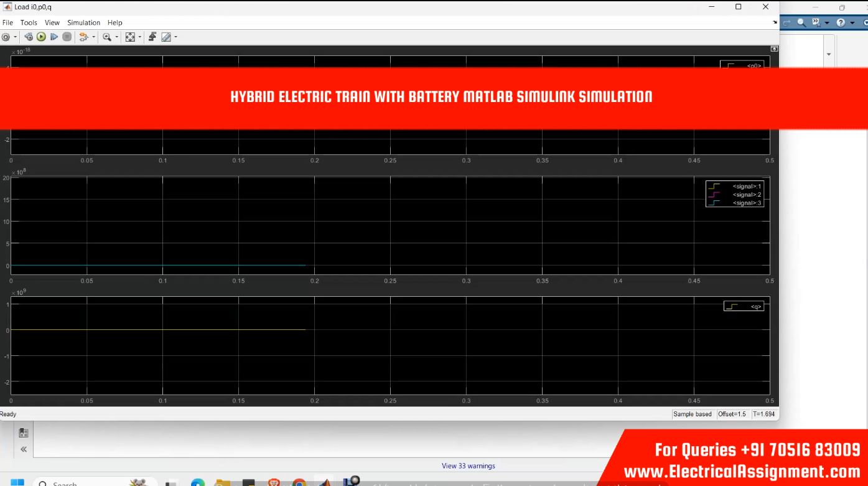This screenshot has height=486, width=868.
Task: Select the Zoom magnifier tool
Action: [106, 37]
